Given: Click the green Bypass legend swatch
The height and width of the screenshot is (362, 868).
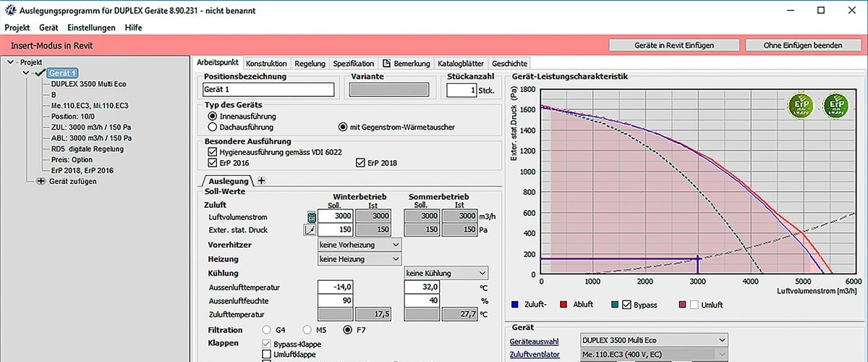Looking at the screenshot, I should [x=614, y=305].
